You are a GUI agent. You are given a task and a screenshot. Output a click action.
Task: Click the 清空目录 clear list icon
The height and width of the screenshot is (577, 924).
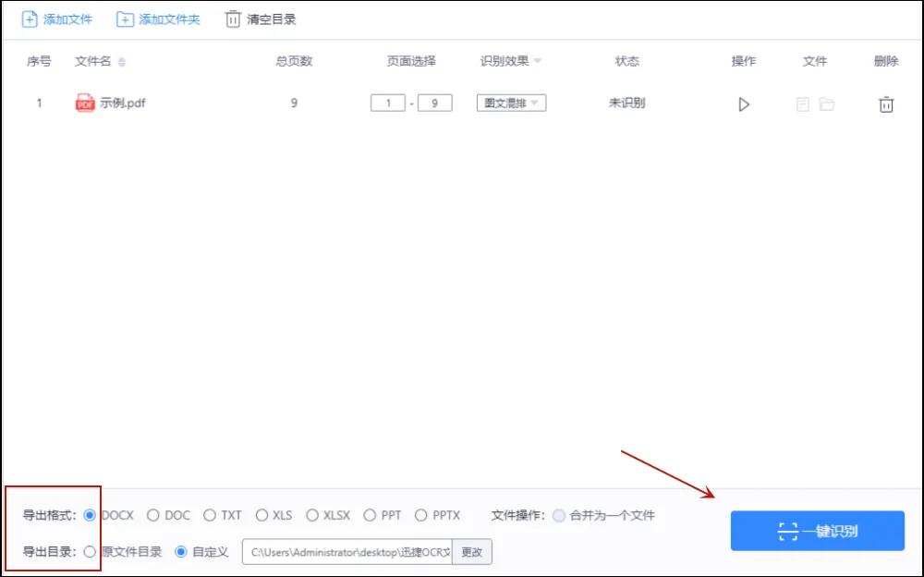(x=233, y=17)
